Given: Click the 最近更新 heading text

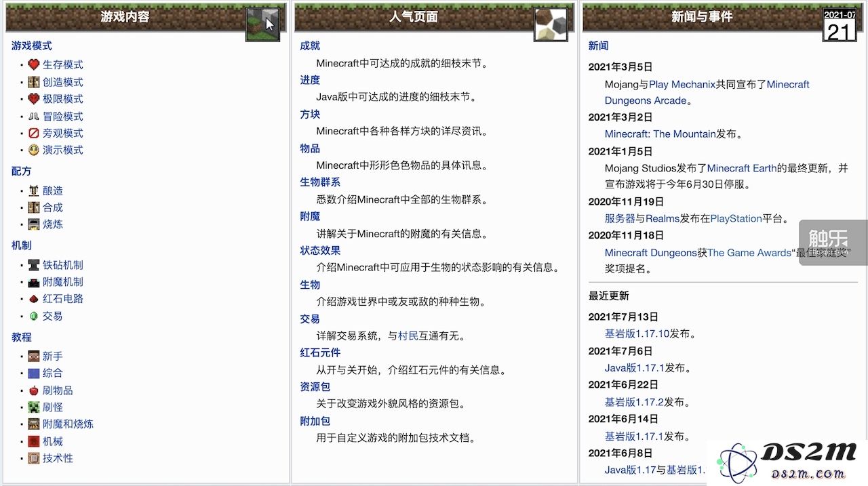Looking at the screenshot, I should coord(608,296).
